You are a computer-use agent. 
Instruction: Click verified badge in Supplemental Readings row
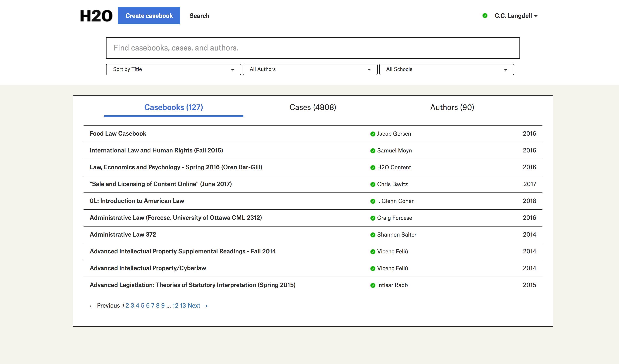pos(373,252)
